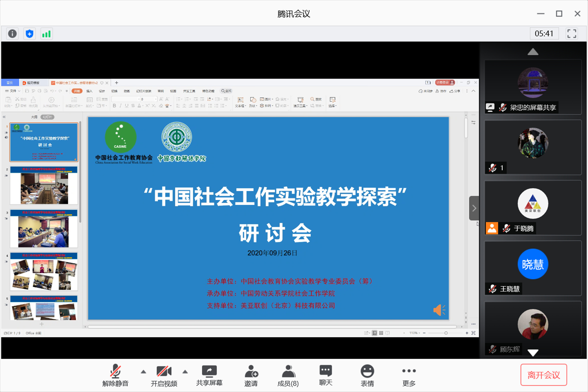Expand camera options arrow next to 开启视频

click(x=185, y=371)
